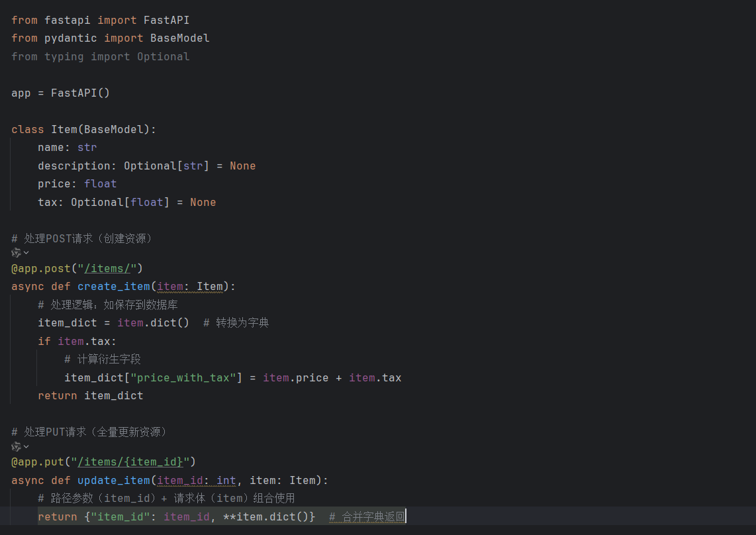This screenshot has height=535, width=756.
Task: Click the "return item_dict" line
Action: pos(91,395)
